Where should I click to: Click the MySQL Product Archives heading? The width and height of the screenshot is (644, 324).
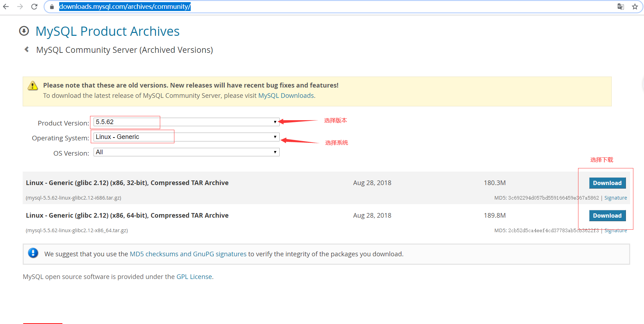(107, 31)
